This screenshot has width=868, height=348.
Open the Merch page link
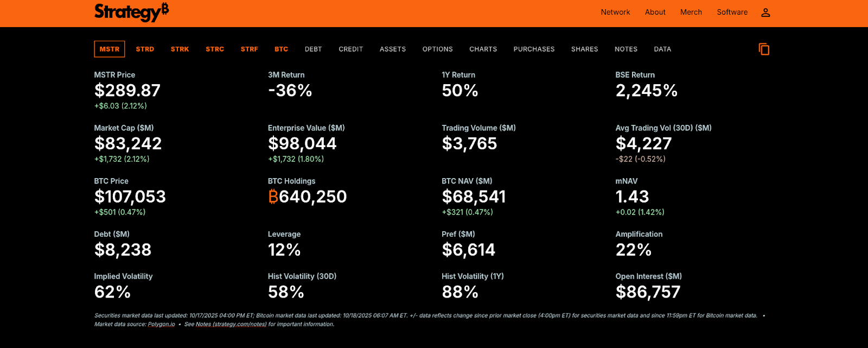pos(691,12)
